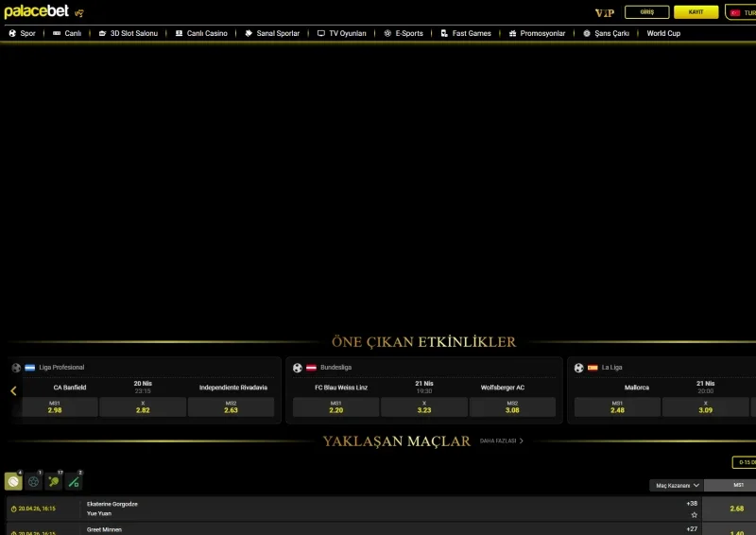Bet MS1 2.48 on Mallorca
Screen dimensions: 756x535
point(617,407)
